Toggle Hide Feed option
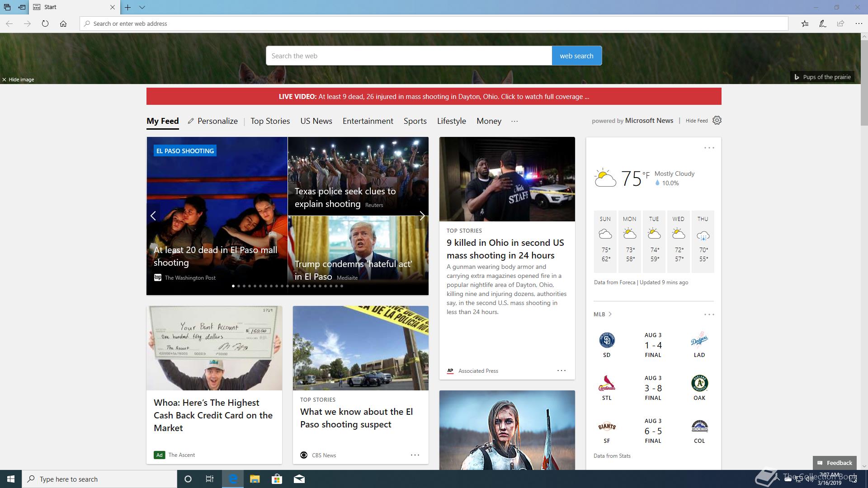 click(x=696, y=121)
